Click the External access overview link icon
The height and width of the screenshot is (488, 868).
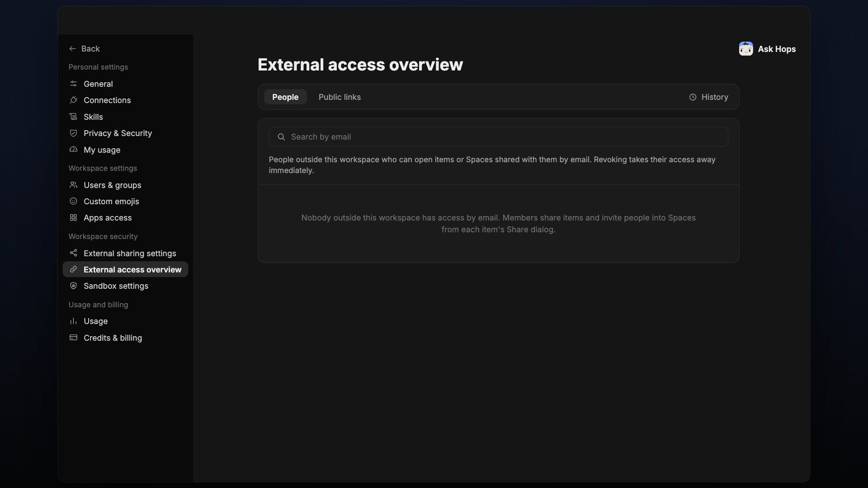[73, 269]
